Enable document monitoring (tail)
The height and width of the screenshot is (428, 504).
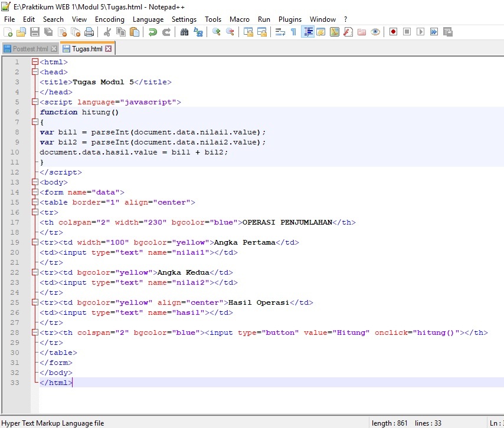click(375, 32)
